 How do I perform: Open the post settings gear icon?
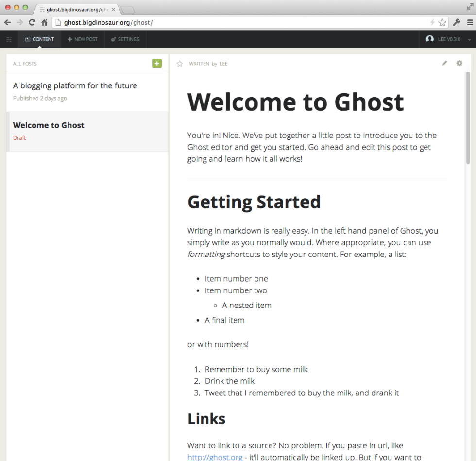click(x=459, y=63)
